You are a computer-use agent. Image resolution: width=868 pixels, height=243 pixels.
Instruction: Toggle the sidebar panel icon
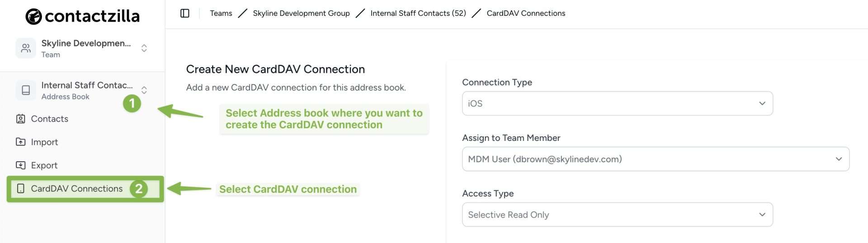(185, 13)
